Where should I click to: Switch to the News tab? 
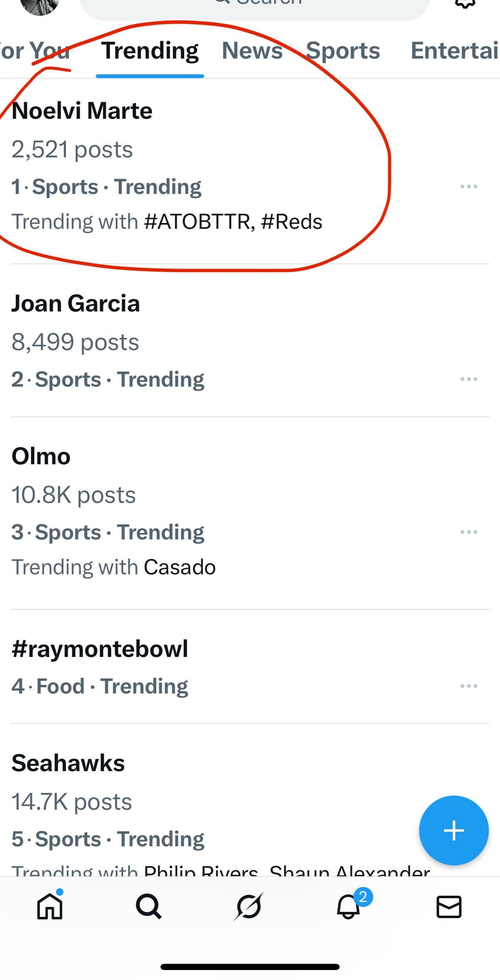pyautogui.click(x=252, y=51)
